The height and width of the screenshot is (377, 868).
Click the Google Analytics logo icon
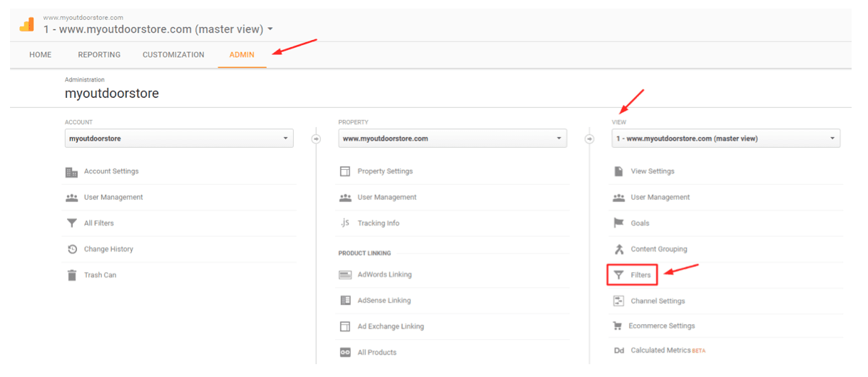[26, 24]
